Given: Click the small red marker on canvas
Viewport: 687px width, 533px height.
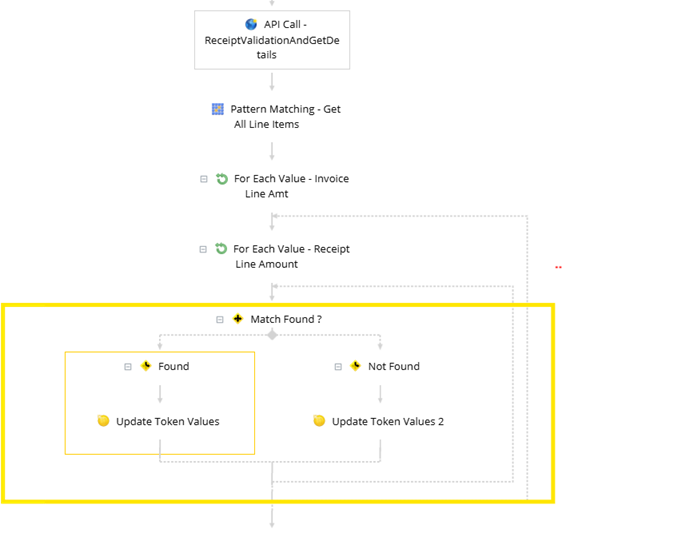Looking at the screenshot, I should coord(558,267).
